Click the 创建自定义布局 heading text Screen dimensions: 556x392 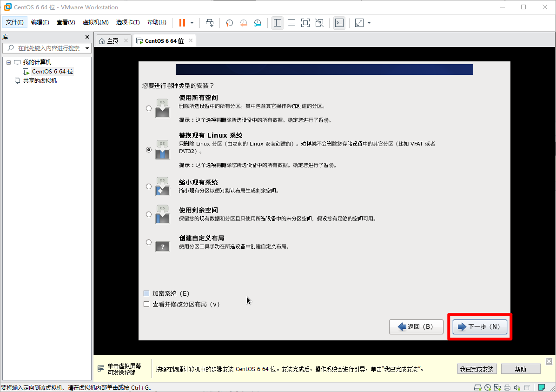201,238
